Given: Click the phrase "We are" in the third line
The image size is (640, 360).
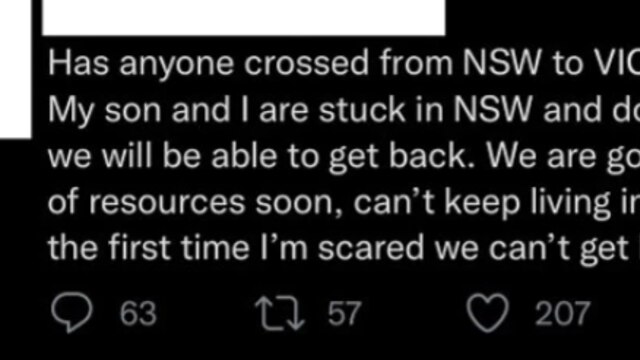Looking at the screenshot, I should 542,156.
